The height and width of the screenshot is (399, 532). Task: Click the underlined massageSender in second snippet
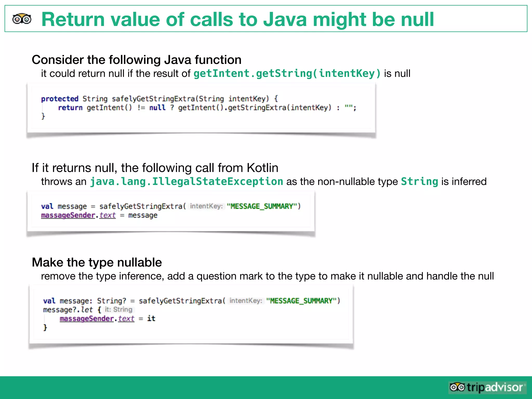[68, 215]
